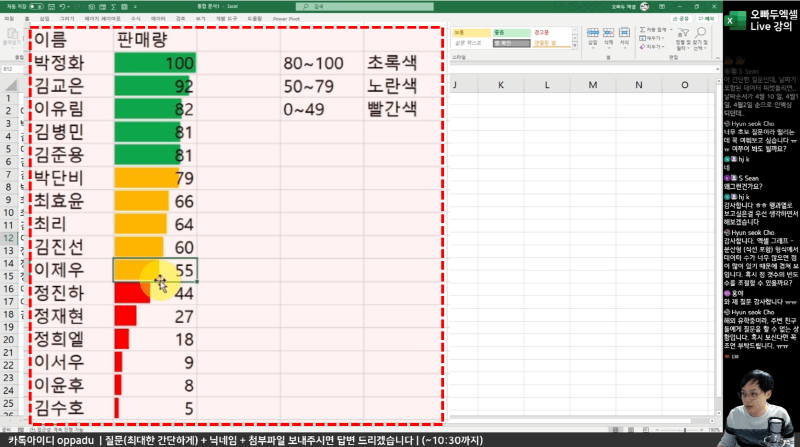Click the vertical scrollbar down arrow

[718, 413]
